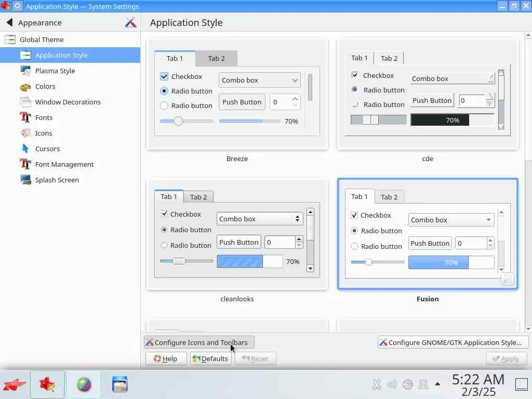The height and width of the screenshot is (399, 532).
Task: Click the Fusion style configure icon
Action: pos(507,280)
